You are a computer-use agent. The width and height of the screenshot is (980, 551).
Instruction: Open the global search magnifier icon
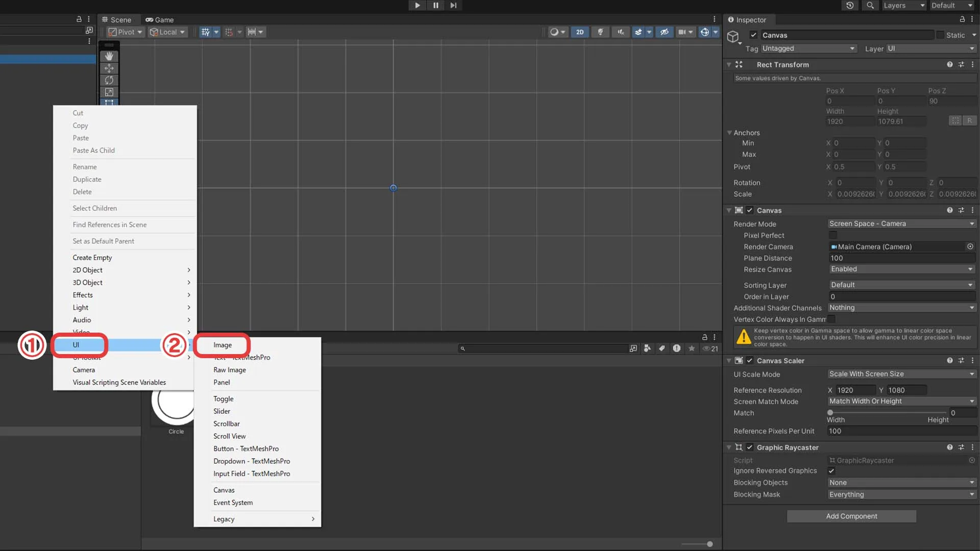point(870,5)
